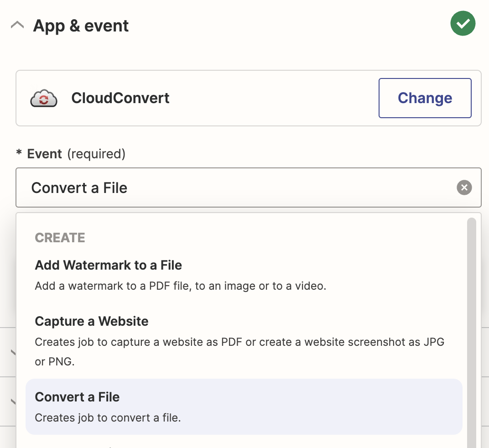Image resolution: width=489 pixels, height=448 pixels.
Task: Select Capture a Website option
Action: point(244,341)
